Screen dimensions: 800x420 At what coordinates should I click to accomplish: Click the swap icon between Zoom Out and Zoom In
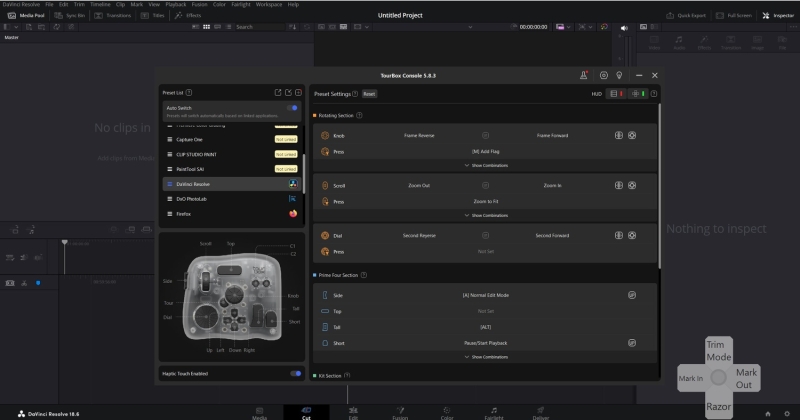point(485,185)
